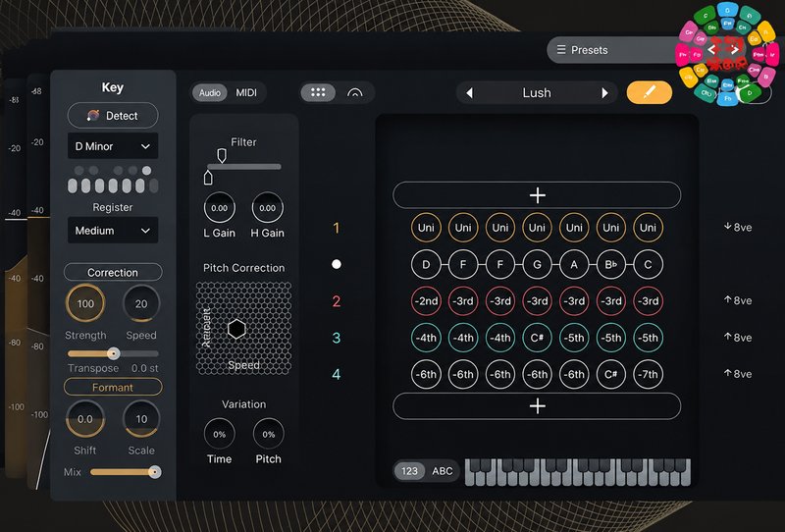
Task: Select the arc visualizer view icon
Action: tap(354, 92)
